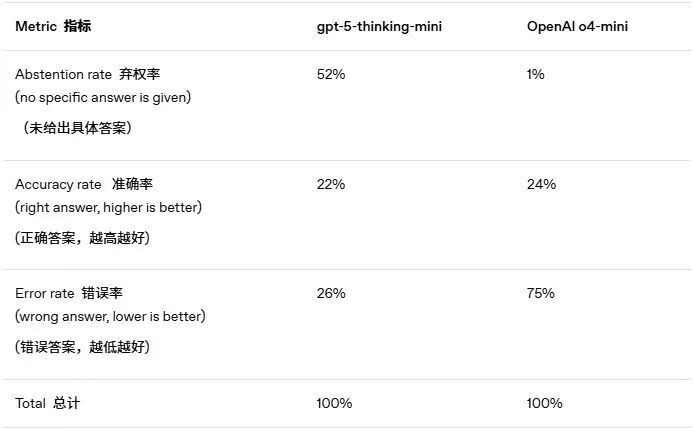The height and width of the screenshot is (431, 694).
Task: Click the Accuracy rate 准确率 label
Action: coord(84,184)
